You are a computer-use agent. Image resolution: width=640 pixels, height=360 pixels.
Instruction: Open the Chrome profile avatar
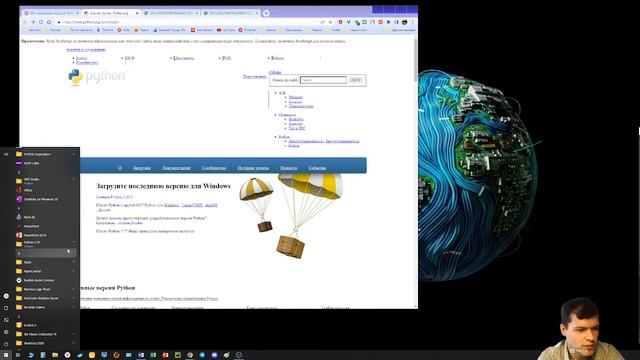pyautogui.click(x=404, y=22)
